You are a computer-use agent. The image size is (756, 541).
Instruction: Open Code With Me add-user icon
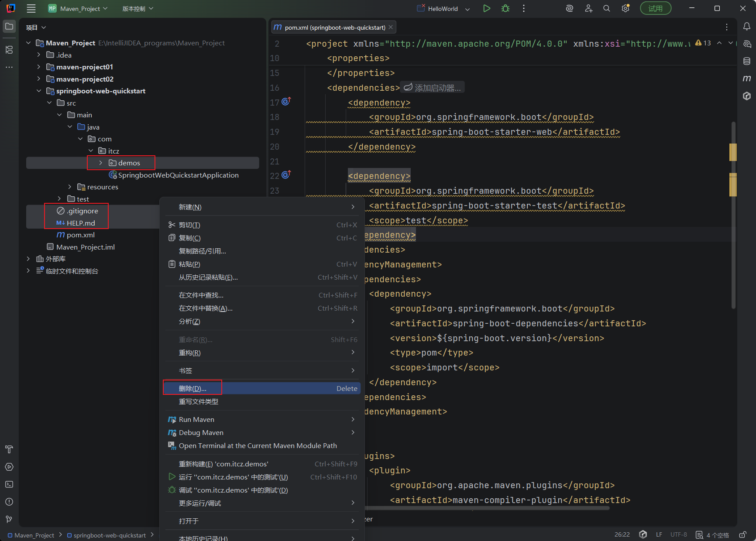(x=588, y=8)
